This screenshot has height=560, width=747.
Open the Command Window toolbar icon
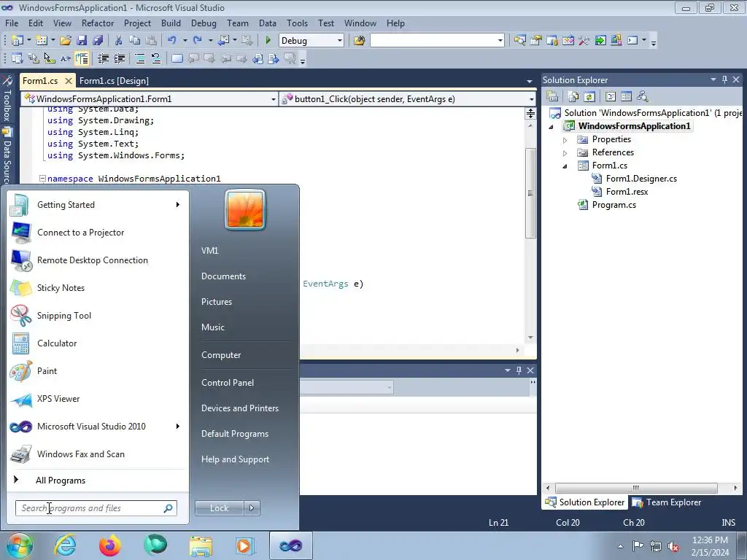632,41
